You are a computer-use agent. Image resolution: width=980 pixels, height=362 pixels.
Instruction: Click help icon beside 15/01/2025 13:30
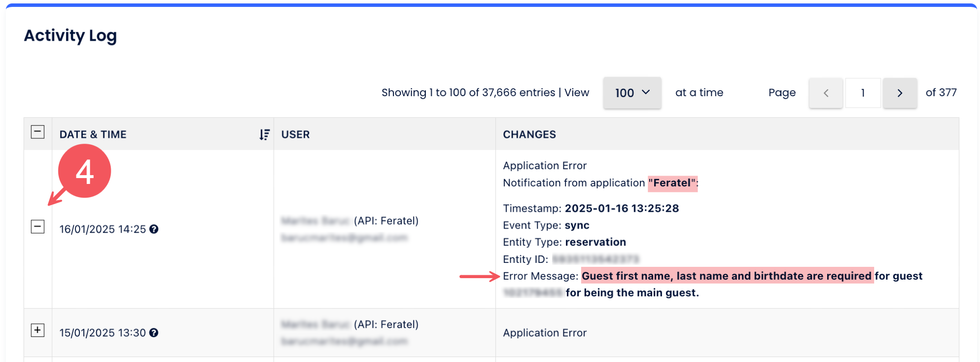tap(154, 333)
